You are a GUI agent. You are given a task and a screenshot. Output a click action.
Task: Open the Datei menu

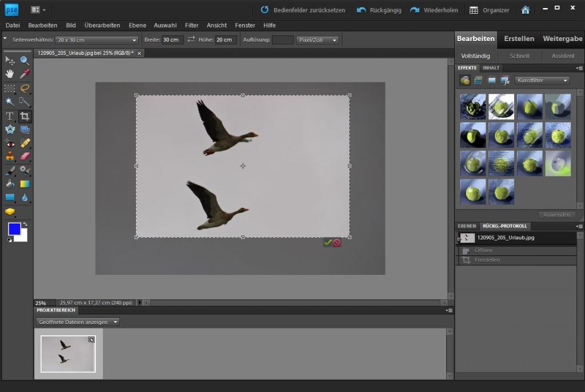13,25
